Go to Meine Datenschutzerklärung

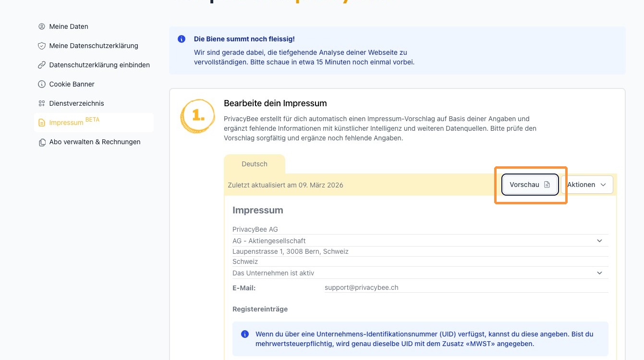pyautogui.click(x=94, y=46)
